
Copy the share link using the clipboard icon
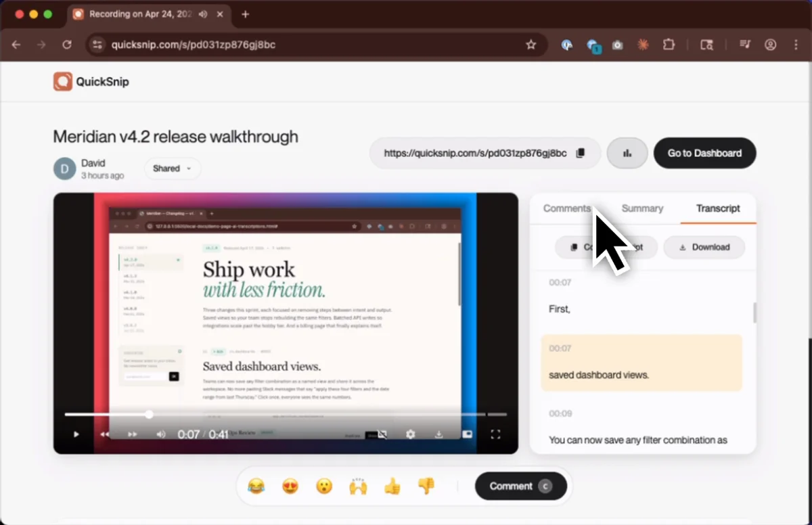(580, 153)
